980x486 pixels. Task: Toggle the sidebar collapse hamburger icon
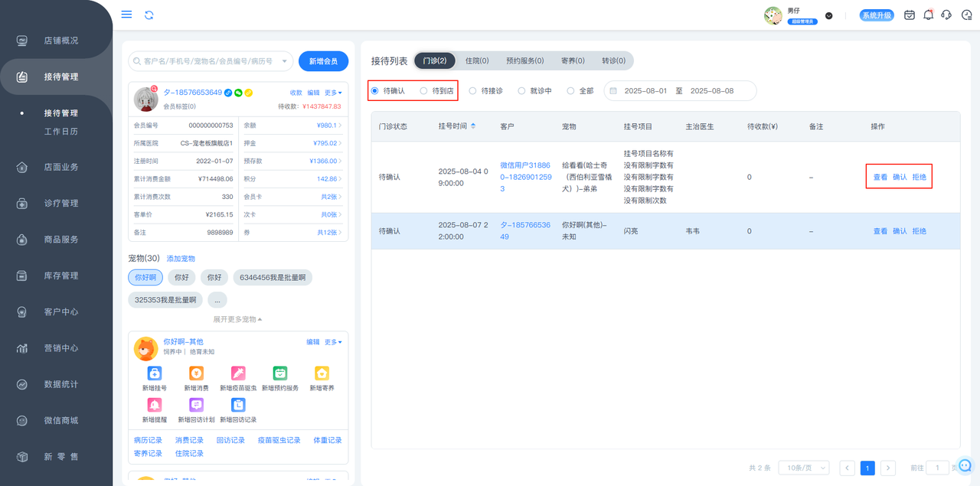[126, 15]
